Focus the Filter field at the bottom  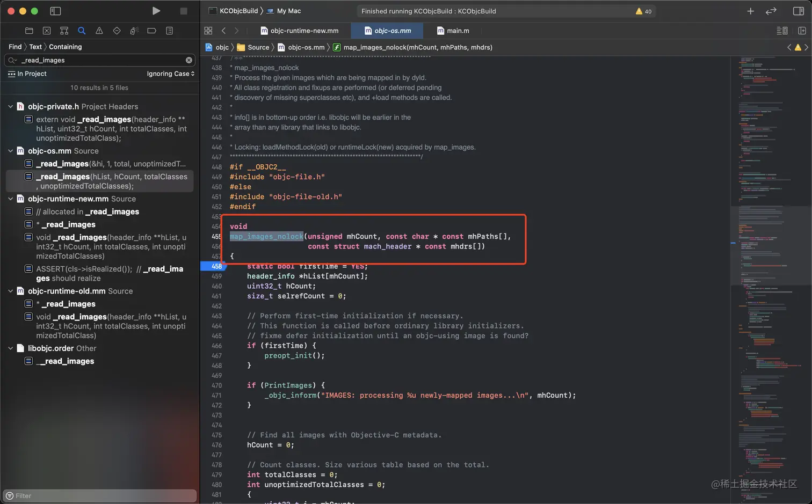(x=100, y=495)
